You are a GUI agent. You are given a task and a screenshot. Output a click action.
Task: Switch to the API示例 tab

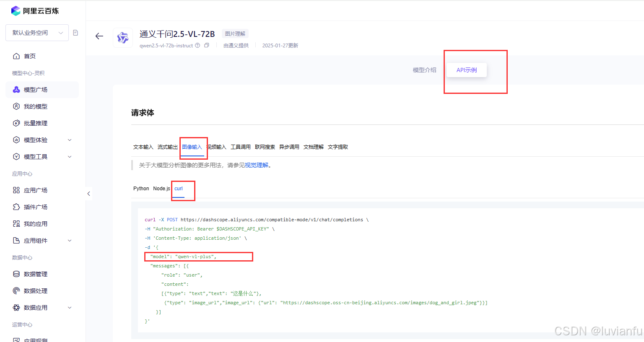click(x=467, y=70)
